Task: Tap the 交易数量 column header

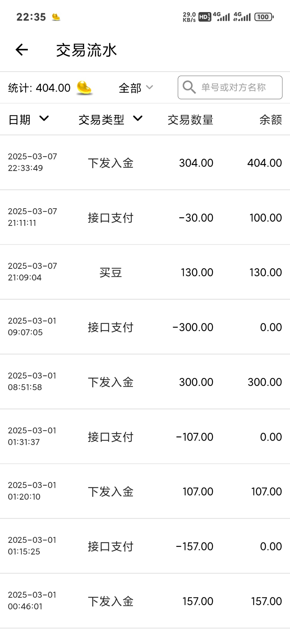Action: (190, 120)
